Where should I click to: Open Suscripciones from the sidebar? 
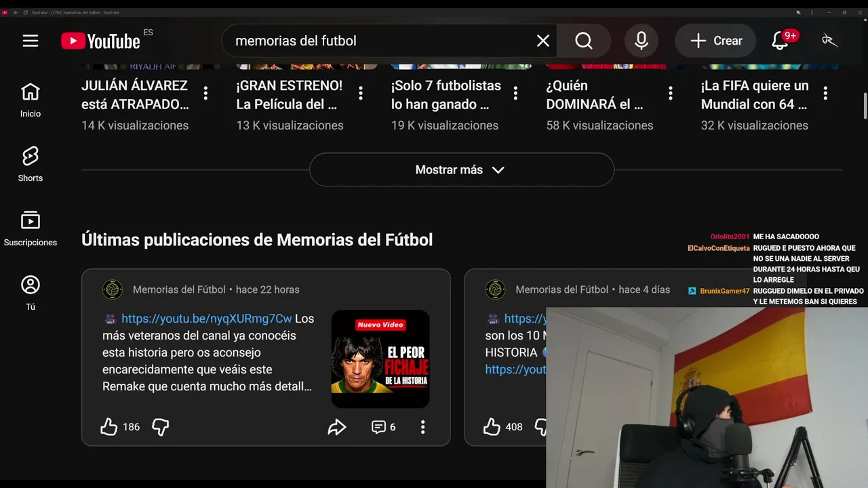[x=31, y=228]
